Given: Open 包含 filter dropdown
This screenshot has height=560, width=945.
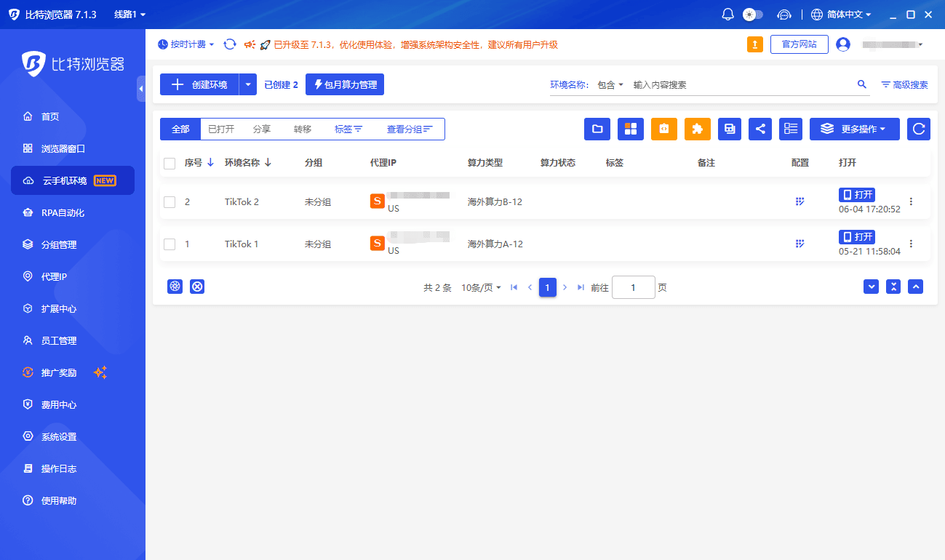Looking at the screenshot, I should coord(610,84).
